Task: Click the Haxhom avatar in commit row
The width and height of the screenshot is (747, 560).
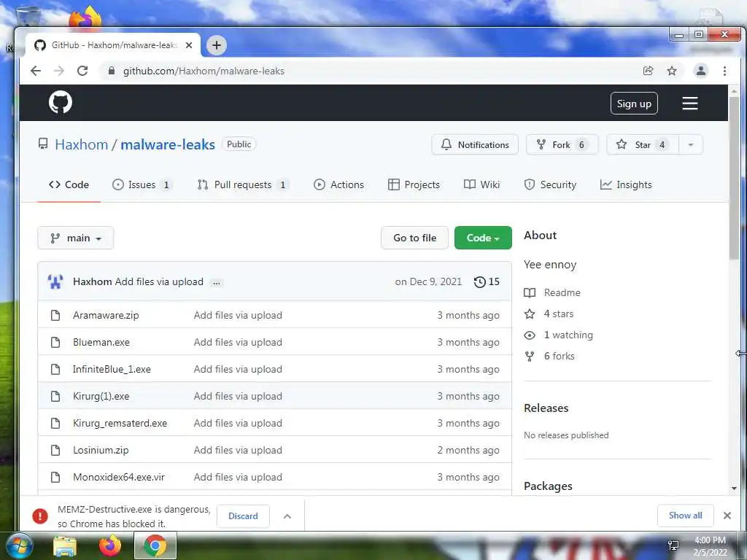Action: point(55,281)
